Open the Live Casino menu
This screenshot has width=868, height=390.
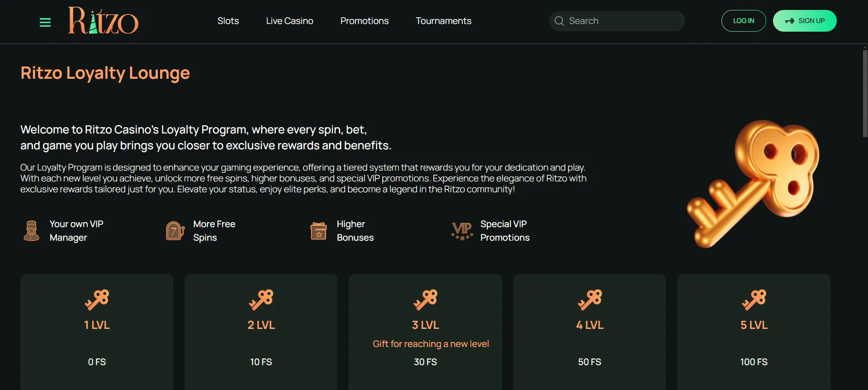(289, 21)
